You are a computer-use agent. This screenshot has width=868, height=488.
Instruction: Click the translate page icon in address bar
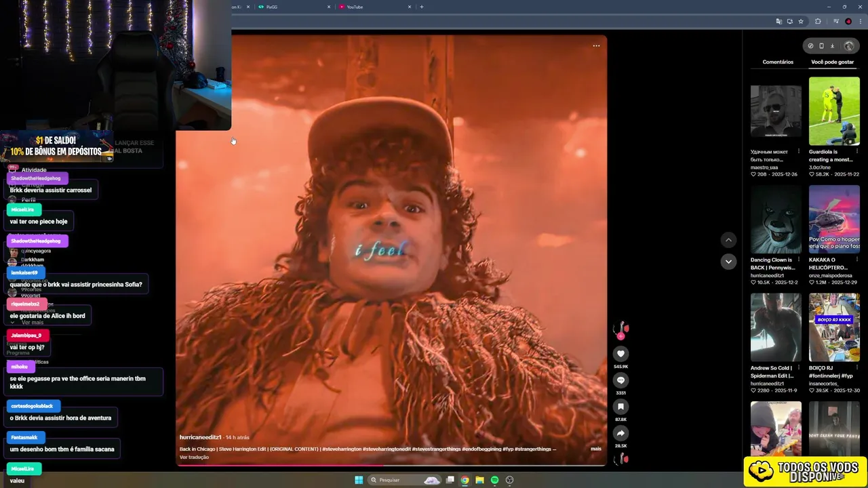point(778,22)
